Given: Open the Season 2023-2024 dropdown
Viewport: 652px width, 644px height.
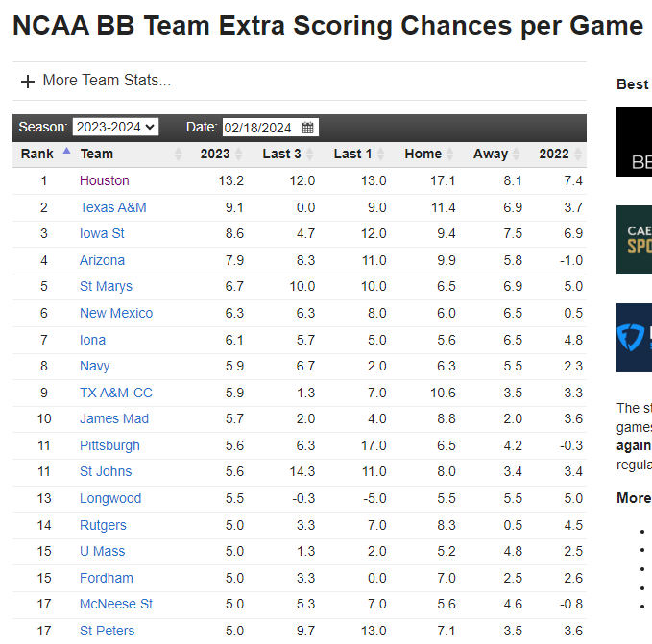Looking at the screenshot, I should (x=115, y=128).
